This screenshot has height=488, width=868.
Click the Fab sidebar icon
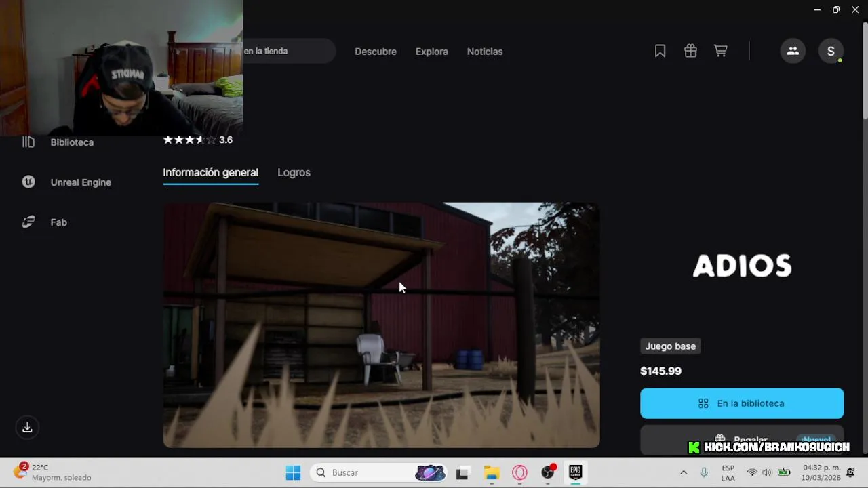point(28,222)
